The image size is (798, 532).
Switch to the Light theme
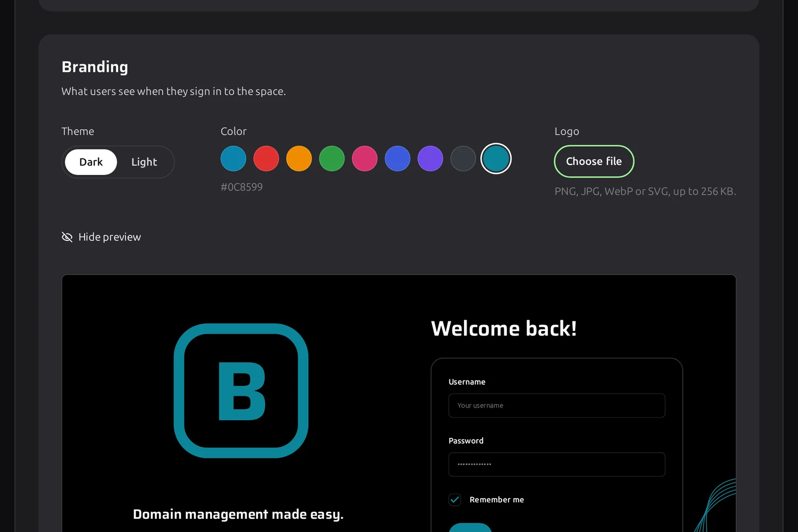tap(144, 162)
